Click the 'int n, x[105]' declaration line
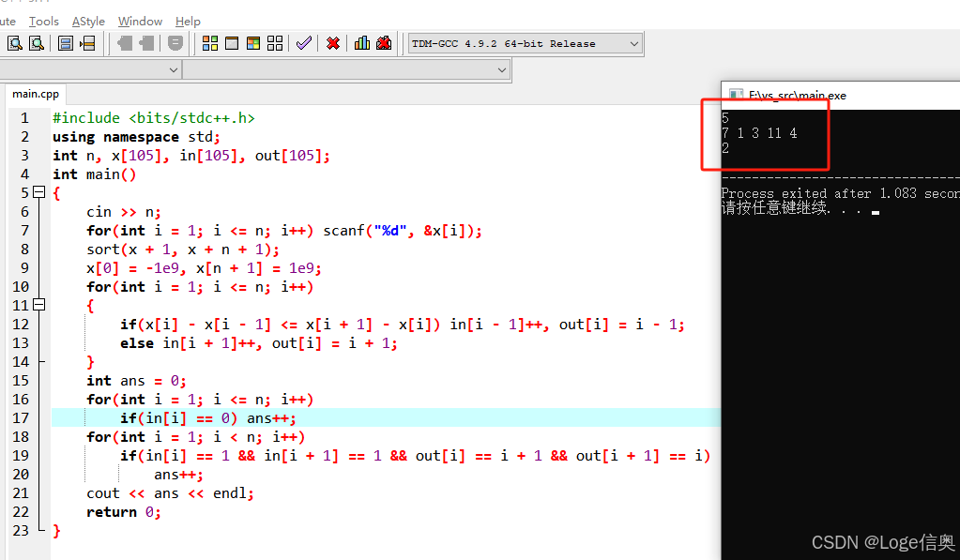The image size is (960, 560). (191, 156)
